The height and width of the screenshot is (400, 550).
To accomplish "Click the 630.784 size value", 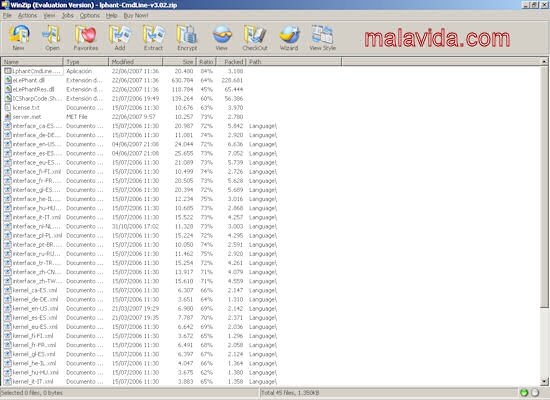I will (x=182, y=80).
